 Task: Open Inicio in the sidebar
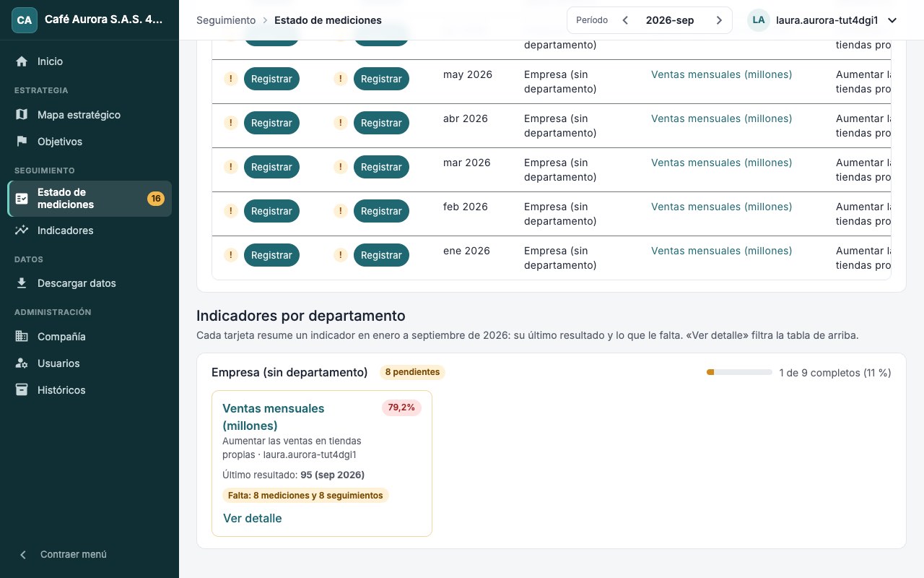tap(90, 61)
